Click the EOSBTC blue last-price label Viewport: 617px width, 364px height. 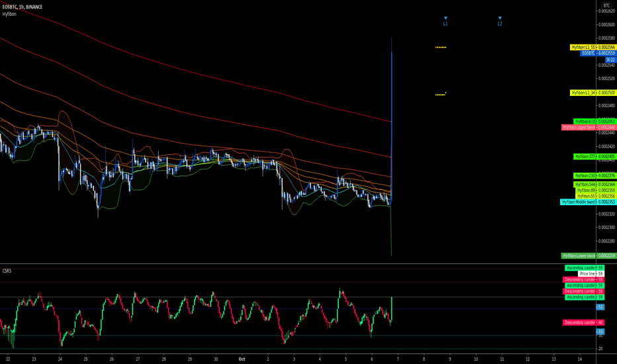598,53
